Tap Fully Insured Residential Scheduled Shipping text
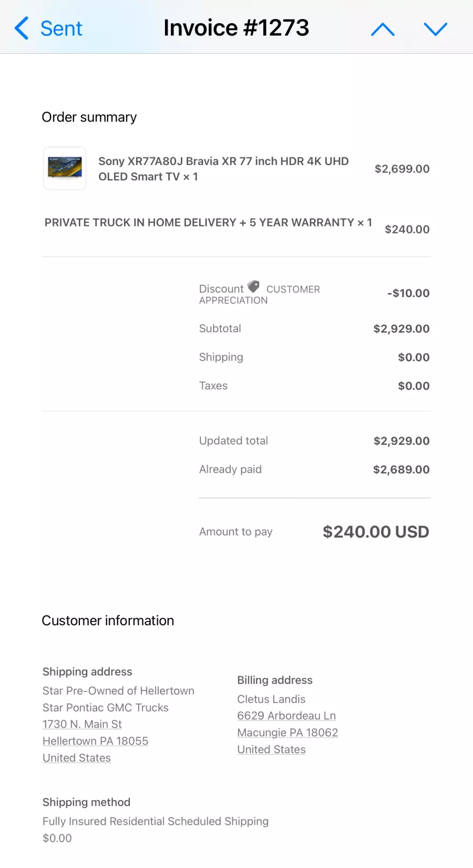This screenshot has height=868, width=473. coord(156,821)
